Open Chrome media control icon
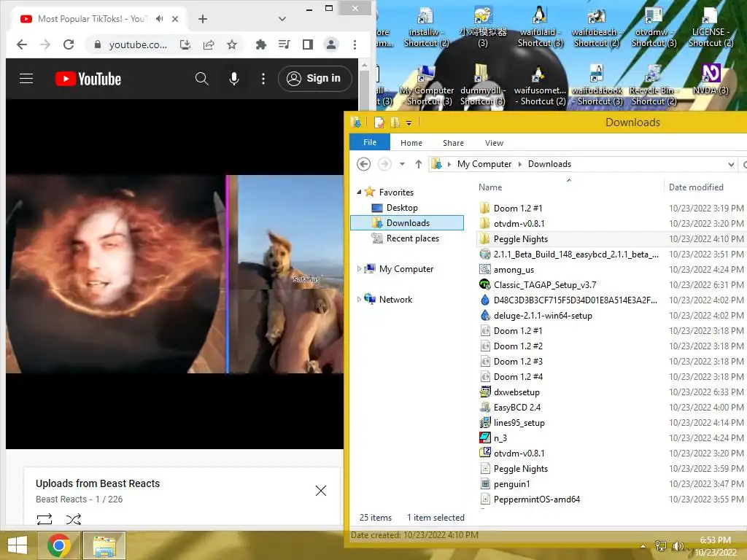 [x=284, y=44]
